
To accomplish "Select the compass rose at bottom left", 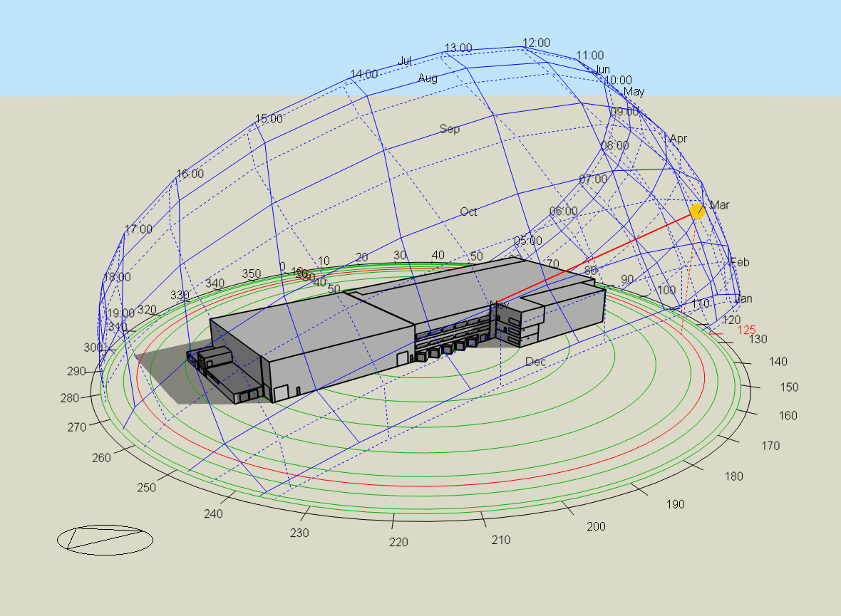I will click(104, 541).
